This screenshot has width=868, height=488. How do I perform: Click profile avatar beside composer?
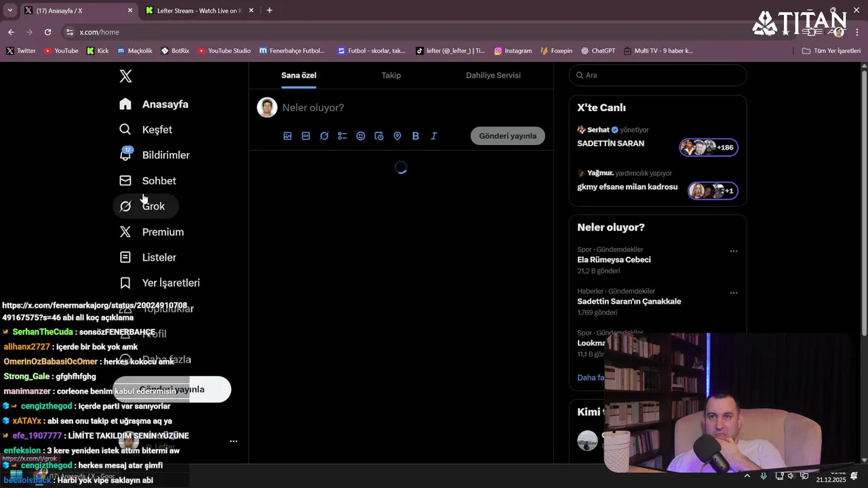pos(267,108)
